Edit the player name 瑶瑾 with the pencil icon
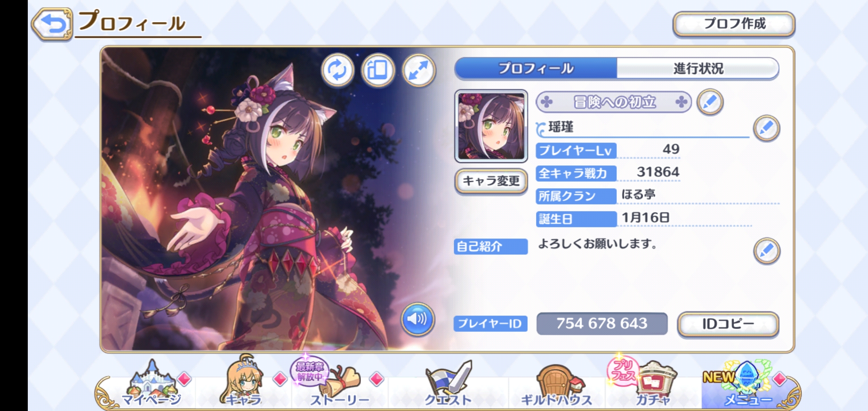 pos(766,128)
